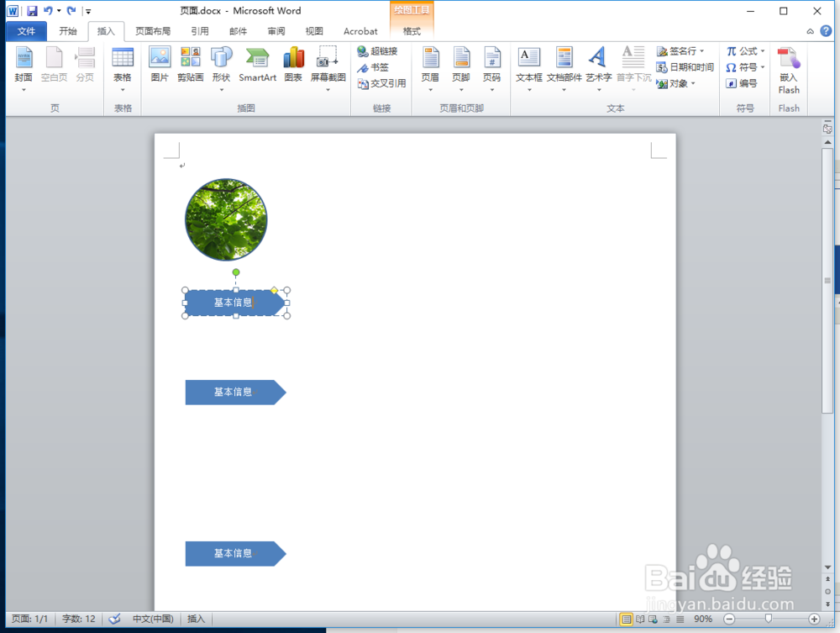Image resolution: width=840 pixels, height=633 pixels.
Task: Click page count 页面: 1/1 in status bar
Action: coord(30,619)
